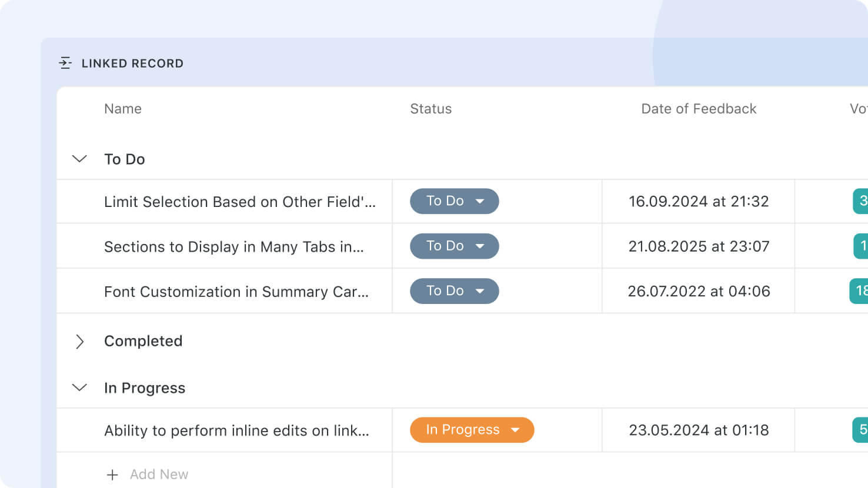Open To Do status dropdown for Sections to Display row
The width and height of the screenshot is (868, 488).
coord(455,246)
